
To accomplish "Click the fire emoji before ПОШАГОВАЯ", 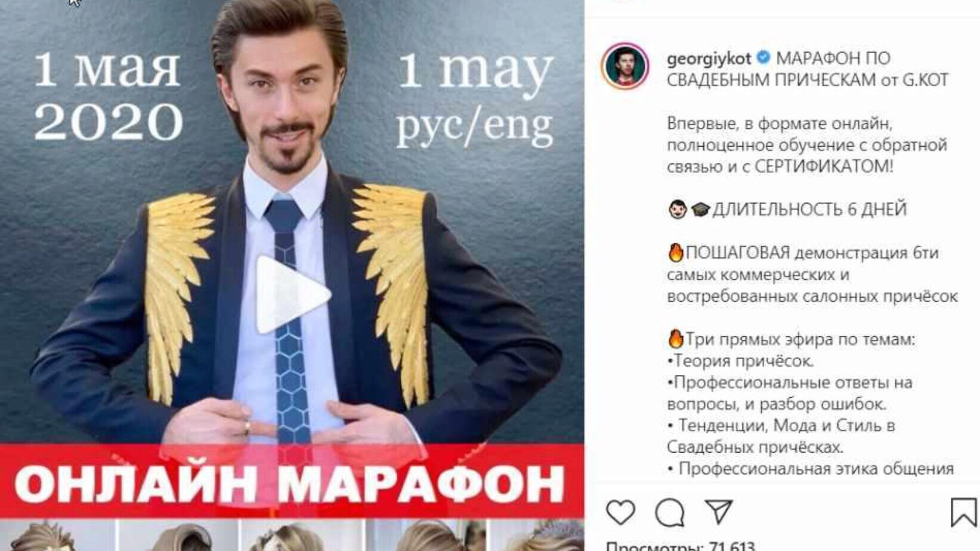I will pyautogui.click(x=675, y=252).
